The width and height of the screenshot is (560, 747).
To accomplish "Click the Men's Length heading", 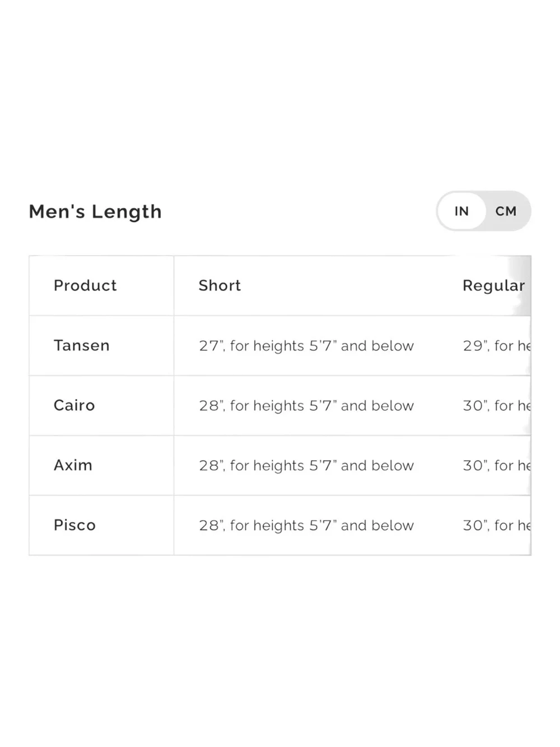I will click(x=95, y=212).
